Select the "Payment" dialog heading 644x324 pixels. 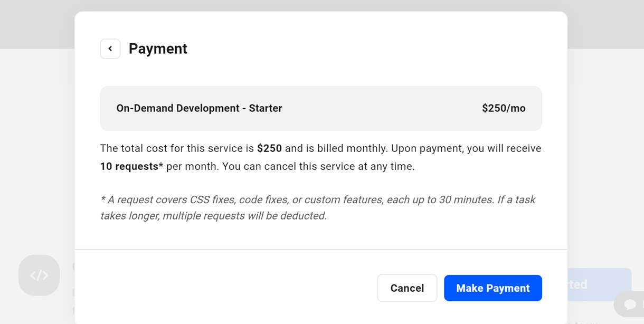pyautogui.click(x=158, y=49)
